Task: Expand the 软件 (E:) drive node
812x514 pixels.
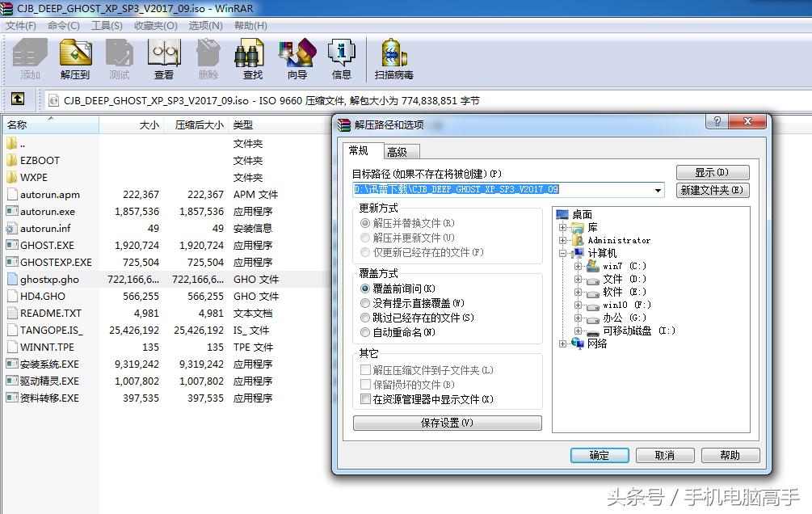Action: tap(578, 292)
